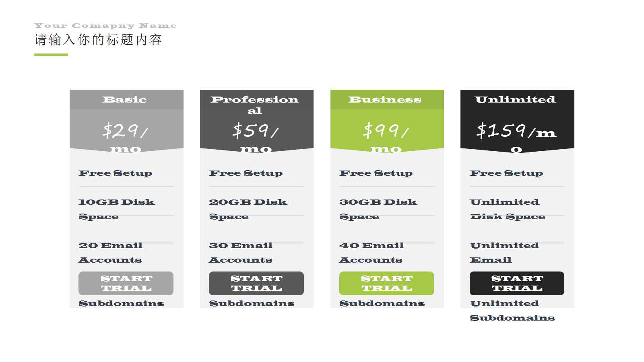Click the Business plan heading

(385, 99)
